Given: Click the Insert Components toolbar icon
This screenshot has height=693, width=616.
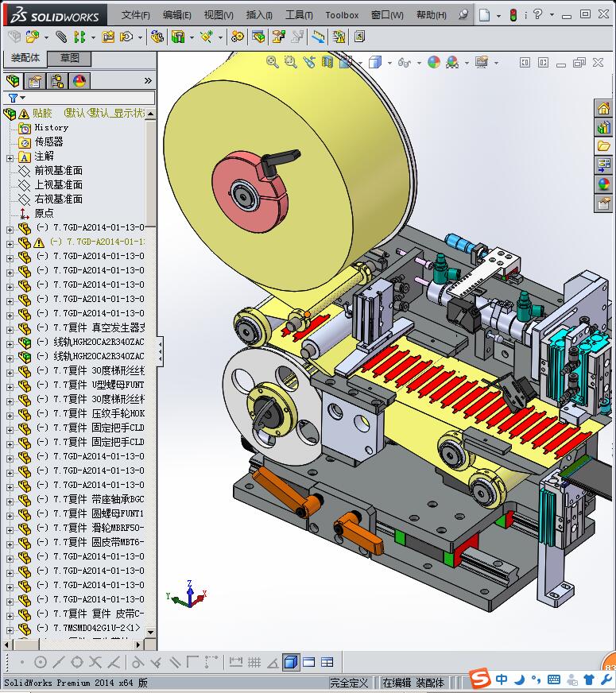Looking at the screenshot, I should tap(33, 37).
